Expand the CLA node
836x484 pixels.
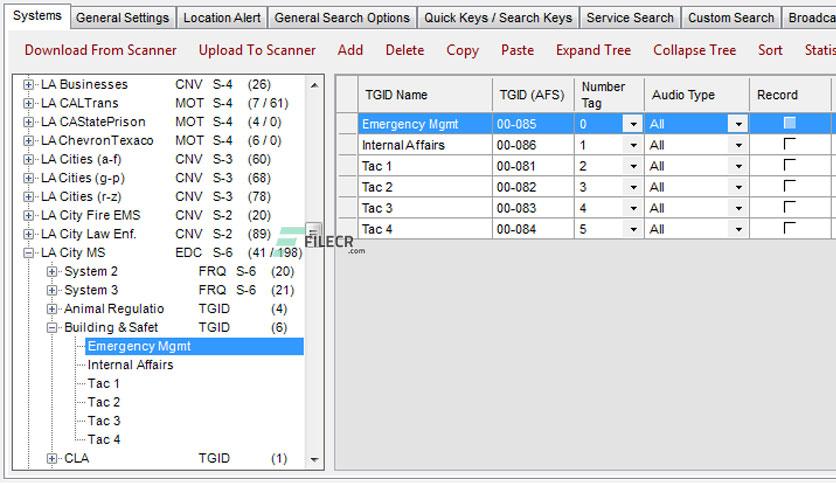click(x=52, y=458)
